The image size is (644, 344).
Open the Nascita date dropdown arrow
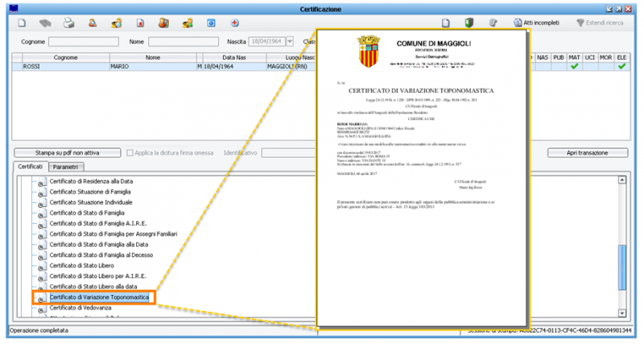290,42
